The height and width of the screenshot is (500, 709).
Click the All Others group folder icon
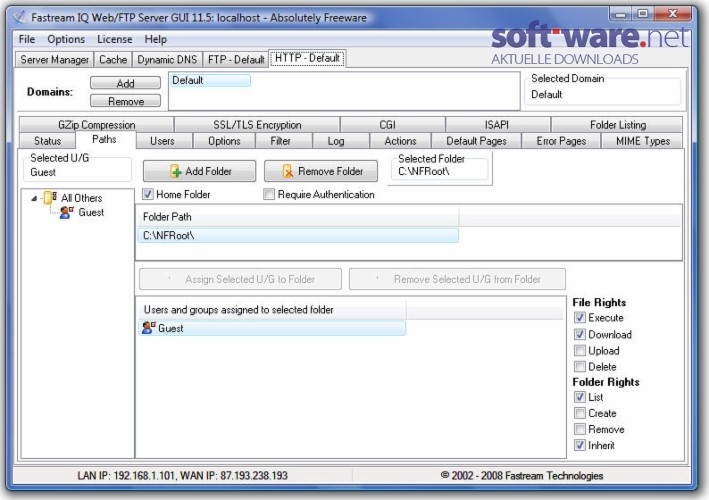pos(50,198)
